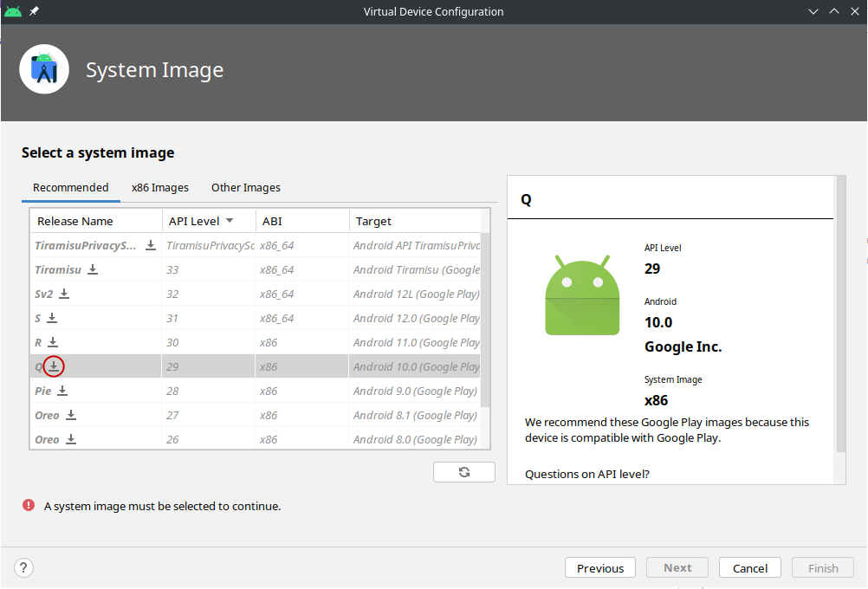This screenshot has height=589, width=868.
Task: Download the Pie system image
Action: point(62,391)
